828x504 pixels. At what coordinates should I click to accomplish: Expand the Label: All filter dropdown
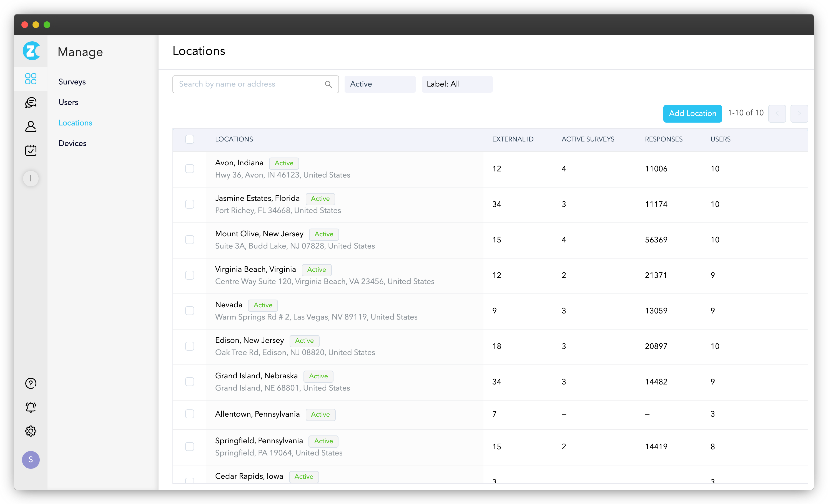point(457,84)
